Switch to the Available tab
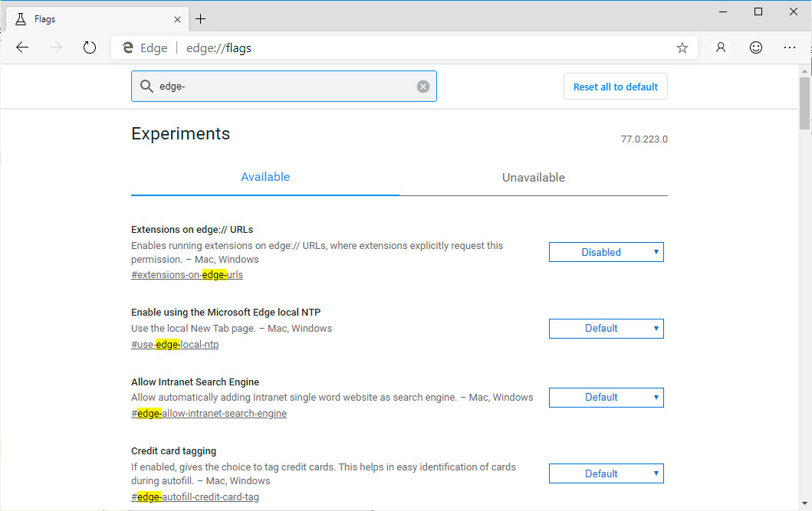Screen dimensions: 812x511 pos(265,177)
